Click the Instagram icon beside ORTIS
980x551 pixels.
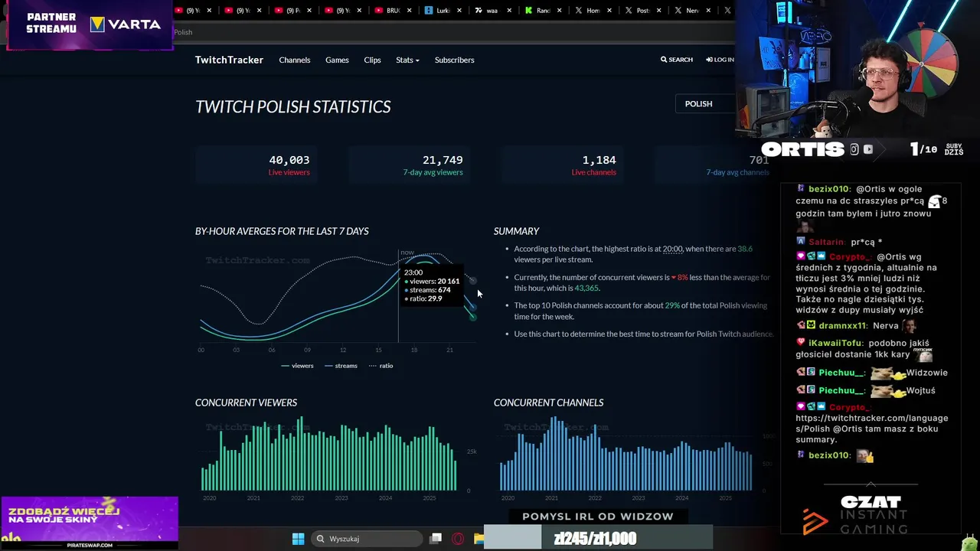tap(854, 149)
